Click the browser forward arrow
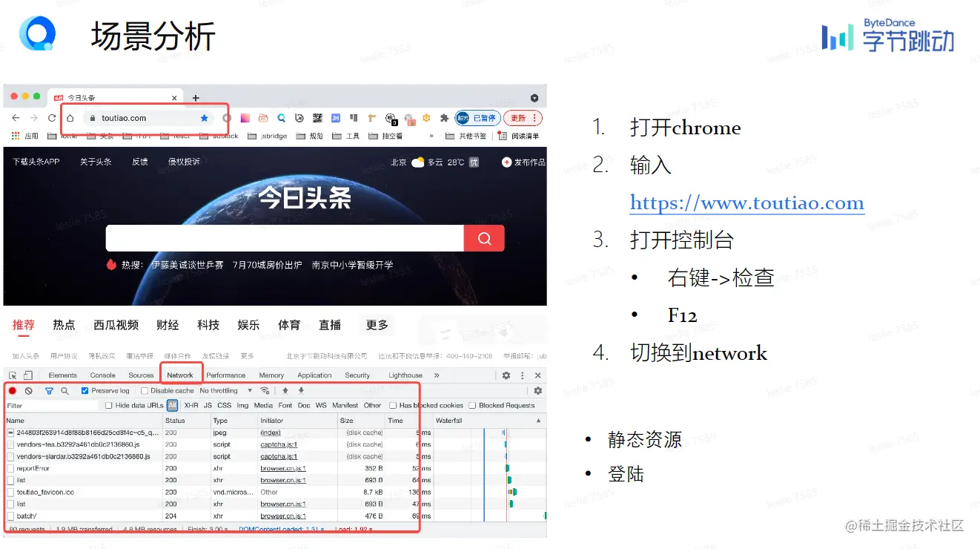 (x=33, y=118)
